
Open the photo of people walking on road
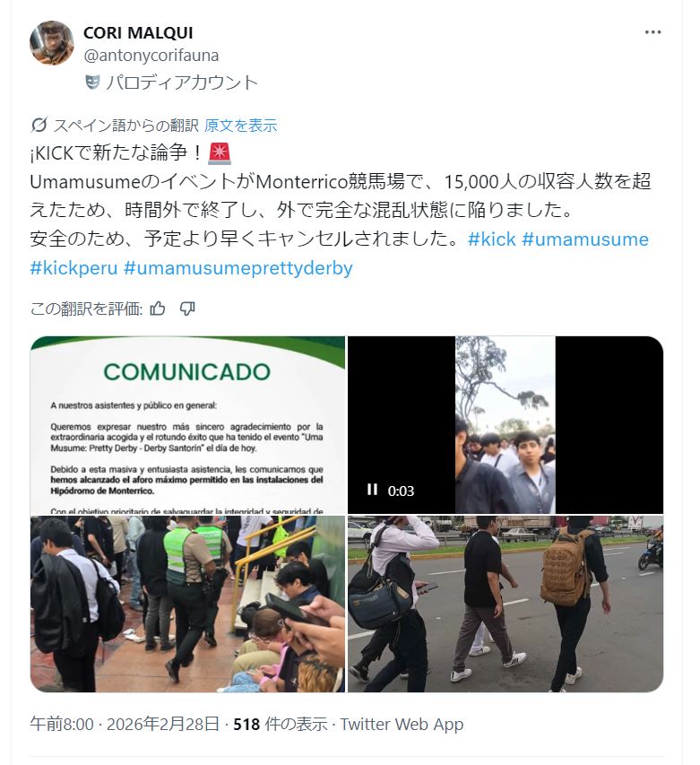point(506,604)
